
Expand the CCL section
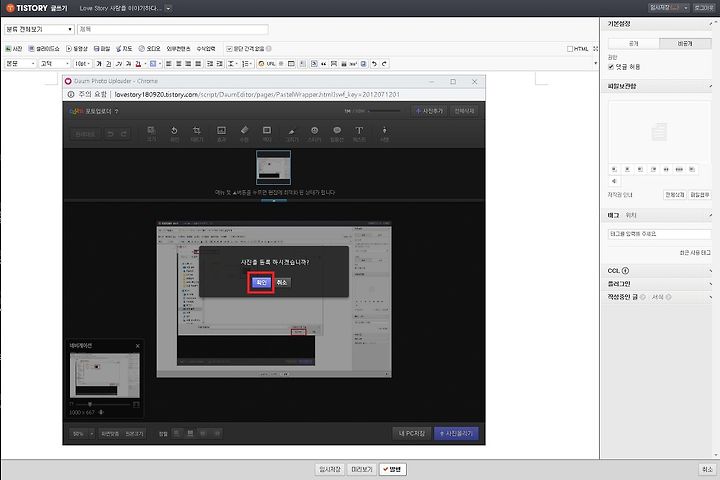pyautogui.click(x=710, y=271)
